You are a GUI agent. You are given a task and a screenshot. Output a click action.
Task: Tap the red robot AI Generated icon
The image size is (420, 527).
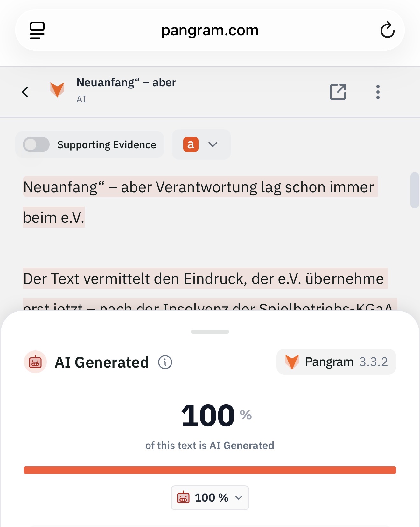pos(35,362)
